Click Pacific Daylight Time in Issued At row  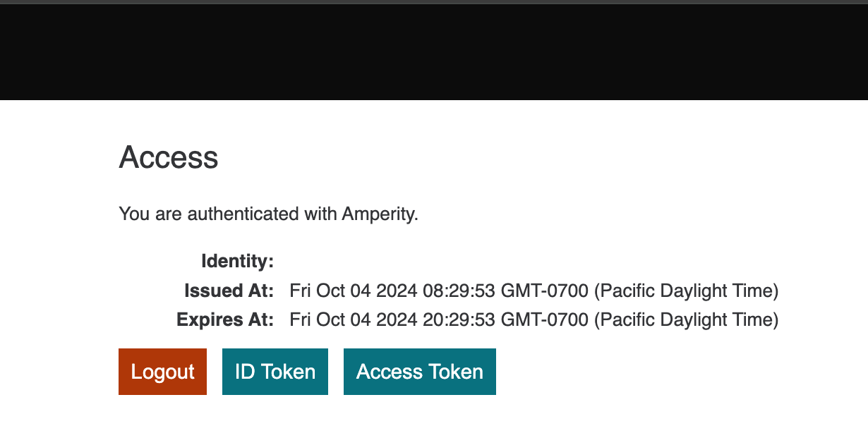[x=686, y=291]
